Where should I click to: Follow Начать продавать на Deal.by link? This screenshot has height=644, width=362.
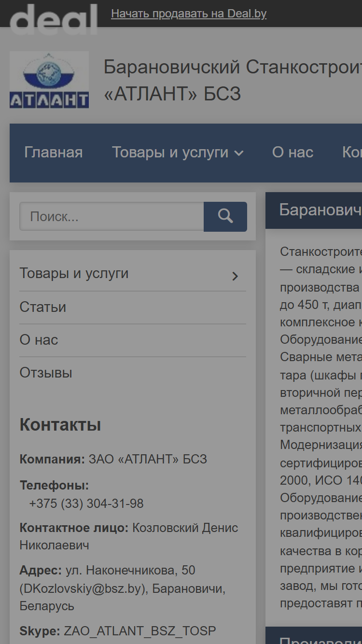click(x=189, y=14)
